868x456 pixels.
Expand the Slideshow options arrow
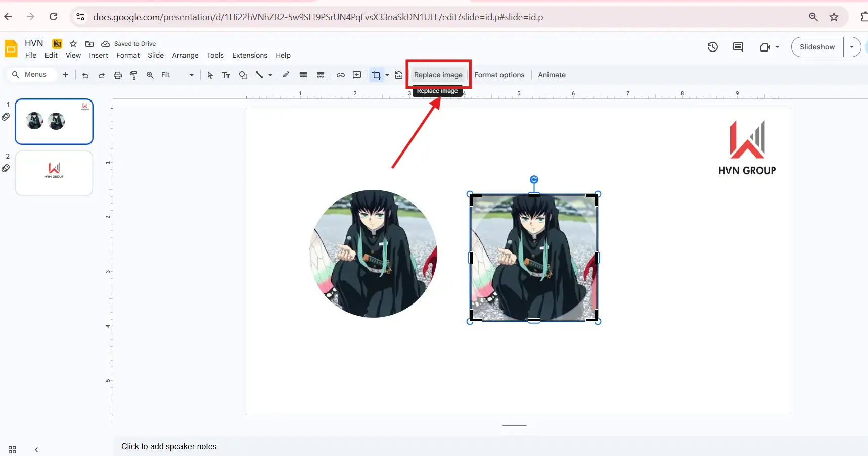click(852, 47)
